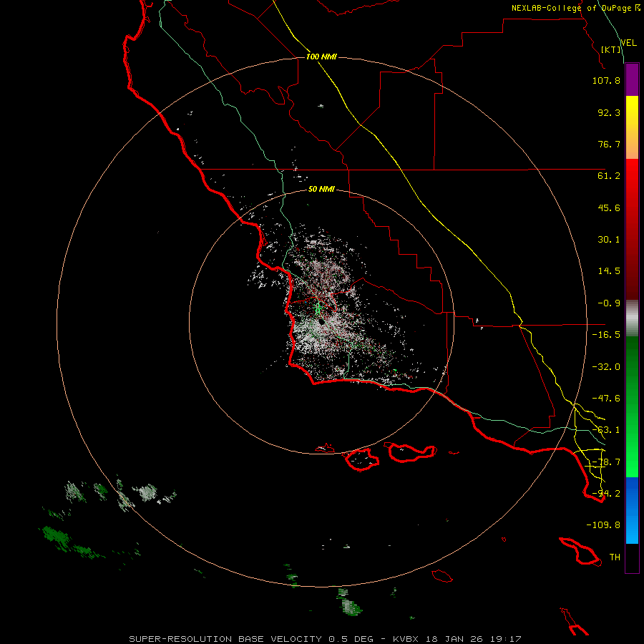Select the 61.2 legend value
The height and width of the screenshot is (644, 644).
click(x=609, y=176)
